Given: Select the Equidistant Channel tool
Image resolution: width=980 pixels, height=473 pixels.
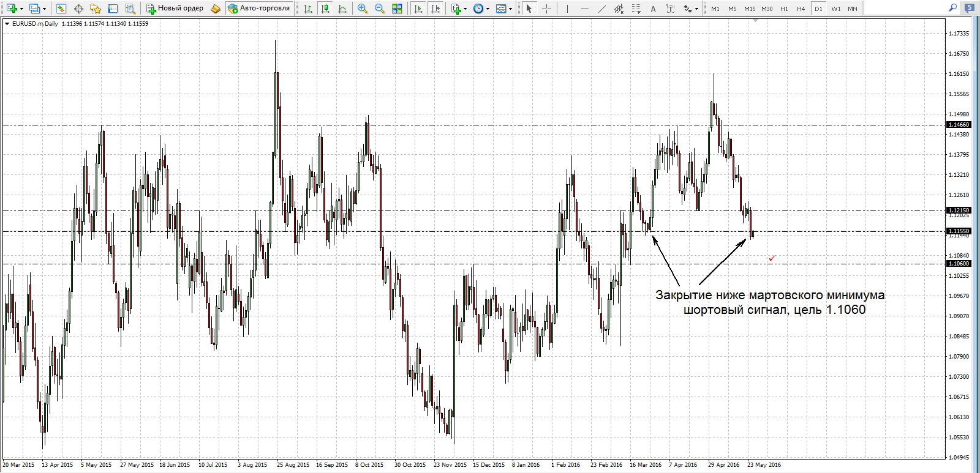Looking at the screenshot, I should pyautogui.click(x=619, y=9).
